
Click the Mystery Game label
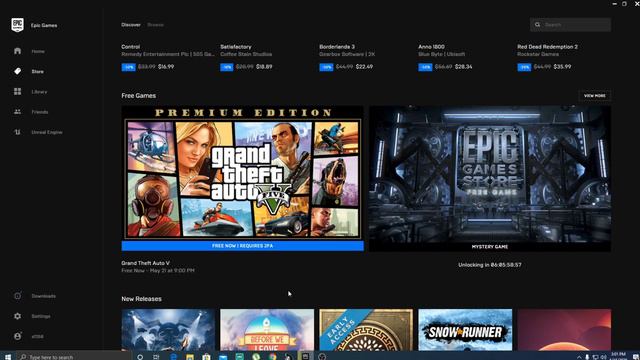490,247
